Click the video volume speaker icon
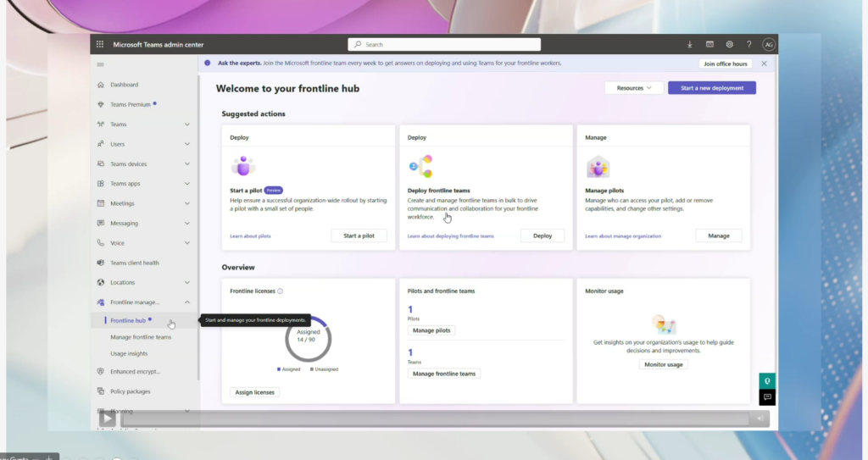This screenshot has height=460, width=868. tap(760, 419)
